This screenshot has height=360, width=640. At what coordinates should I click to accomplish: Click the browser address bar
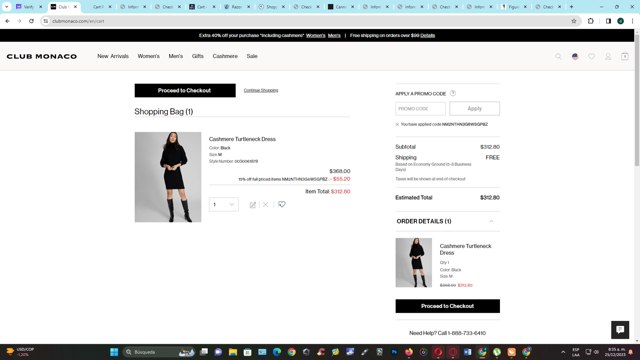click(x=309, y=21)
